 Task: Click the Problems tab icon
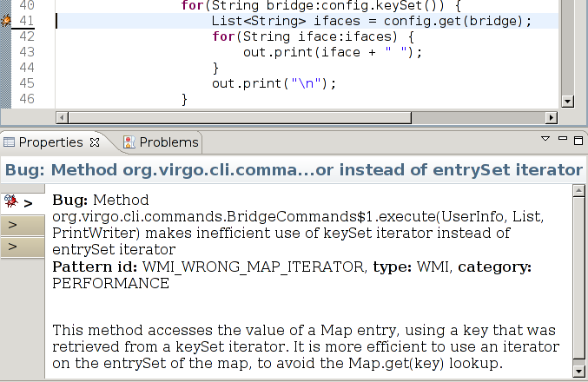point(129,142)
